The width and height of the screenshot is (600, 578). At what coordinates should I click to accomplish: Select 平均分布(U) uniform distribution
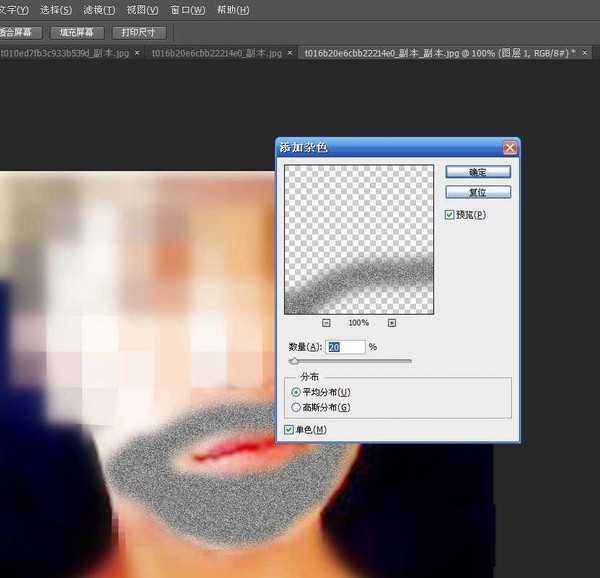294,393
